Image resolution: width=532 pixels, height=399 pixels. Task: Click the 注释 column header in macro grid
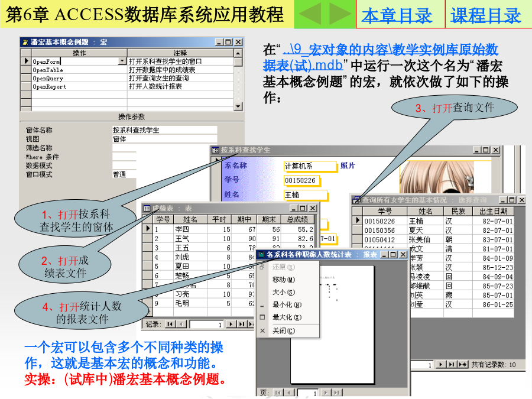[180, 53]
